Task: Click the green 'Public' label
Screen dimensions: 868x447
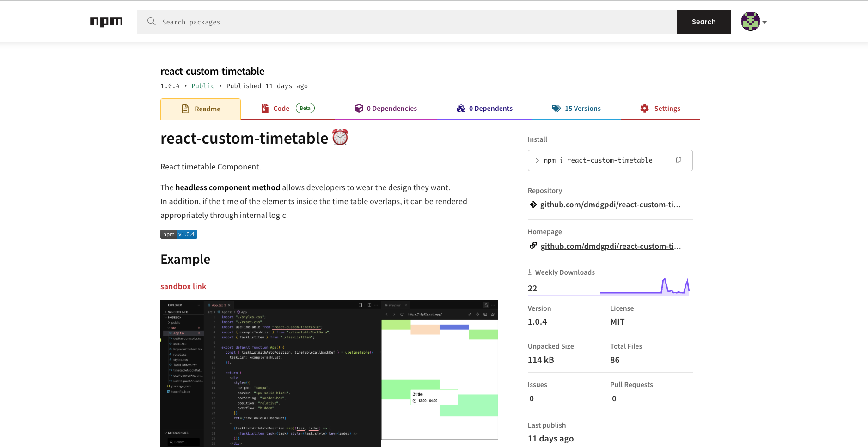Action: point(203,86)
